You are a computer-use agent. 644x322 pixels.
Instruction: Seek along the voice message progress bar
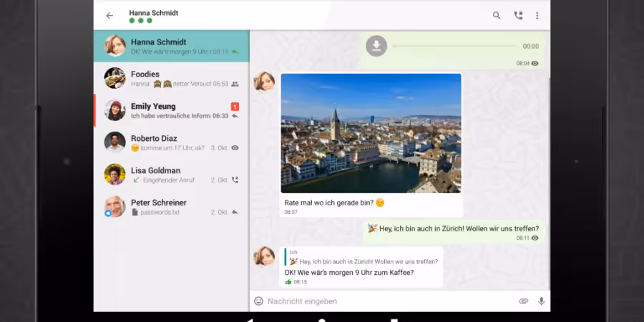click(454, 47)
